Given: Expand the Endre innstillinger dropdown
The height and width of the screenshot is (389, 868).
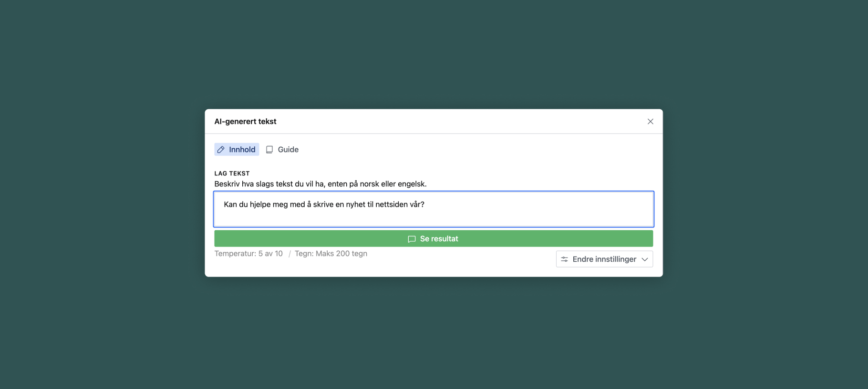Looking at the screenshot, I should [x=604, y=259].
